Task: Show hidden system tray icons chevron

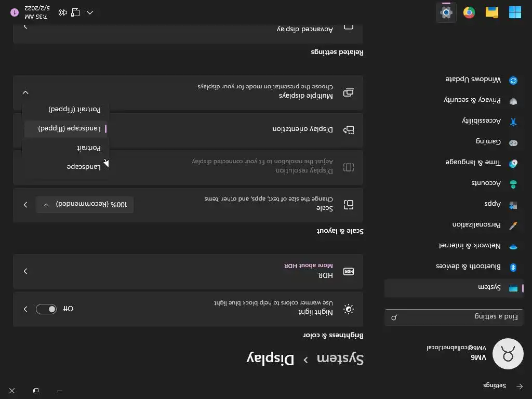Action: 89,12
